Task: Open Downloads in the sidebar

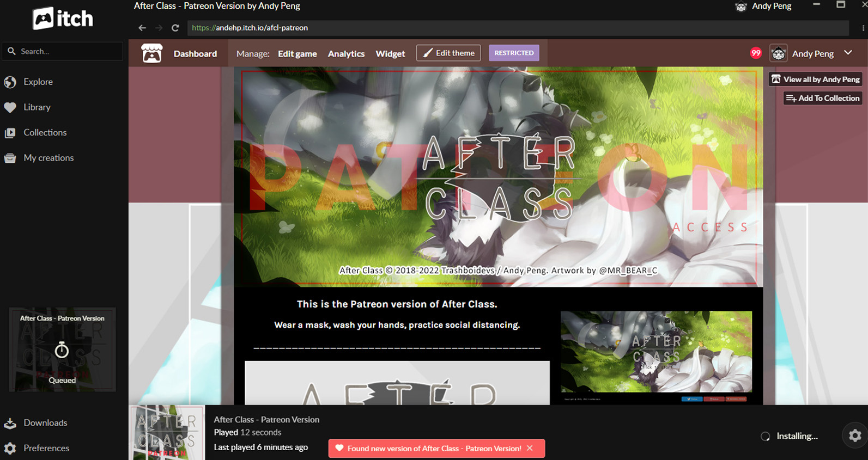Action: tap(45, 423)
